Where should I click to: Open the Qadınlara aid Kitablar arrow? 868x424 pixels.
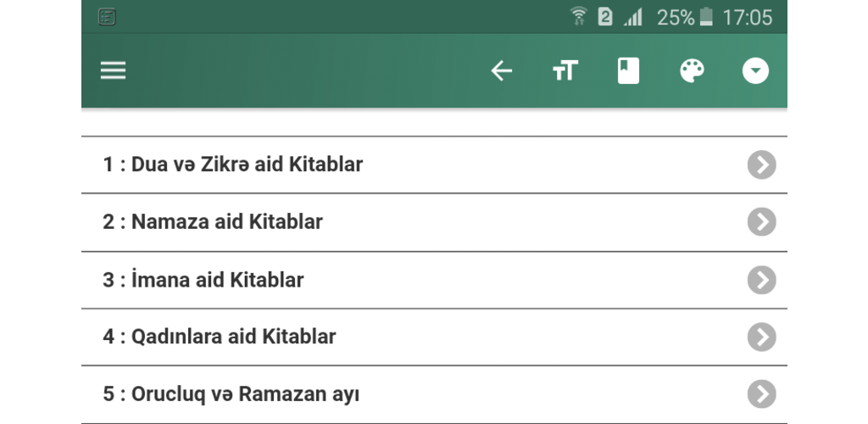(762, 338)
